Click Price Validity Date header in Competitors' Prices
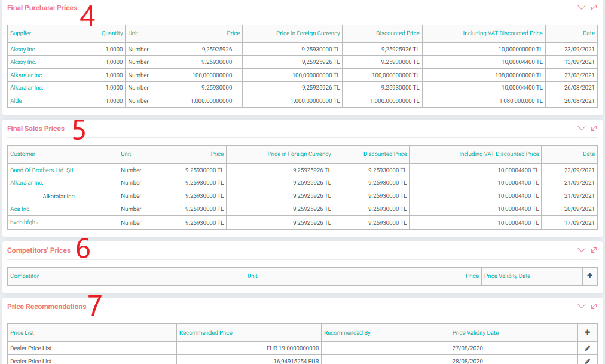Image resolution: width=605 pixels, height=364 pixels. [x=507, y=276]
